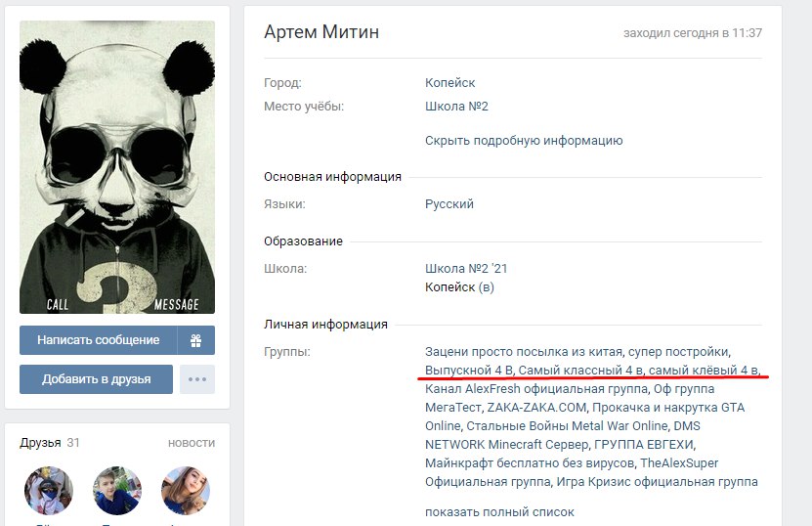Open the ZAKA-ZAKA.COM group link

(x=536, y=408)
